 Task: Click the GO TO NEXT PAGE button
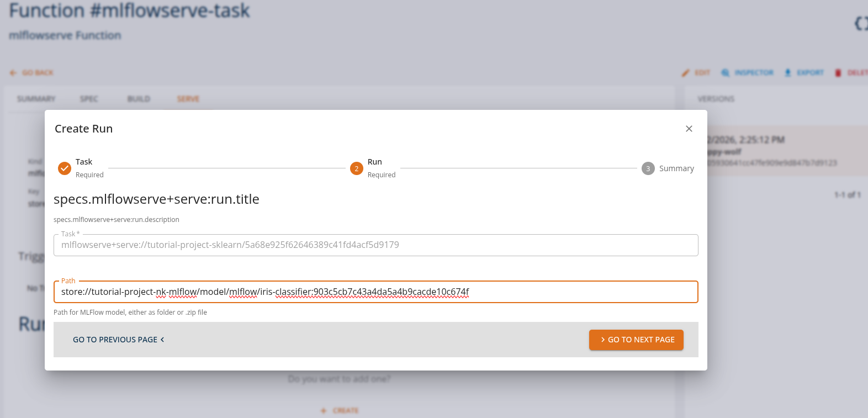(x=636, y=340)
